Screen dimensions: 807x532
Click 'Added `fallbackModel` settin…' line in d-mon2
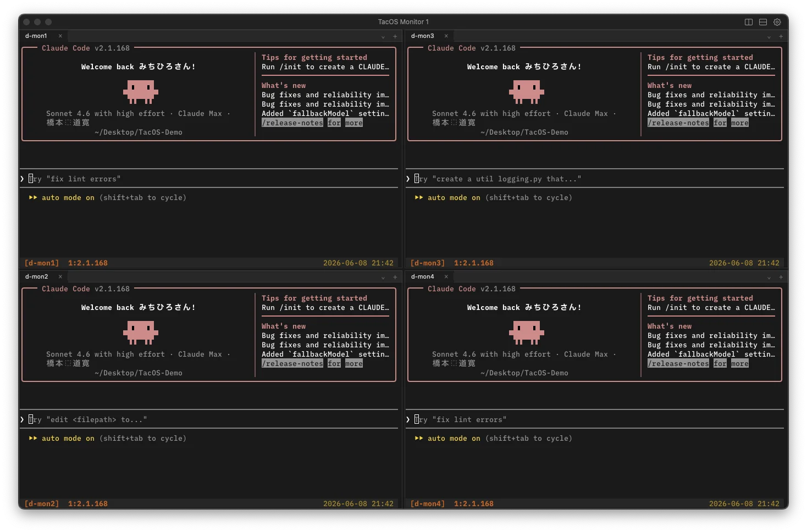pos(325,354)
